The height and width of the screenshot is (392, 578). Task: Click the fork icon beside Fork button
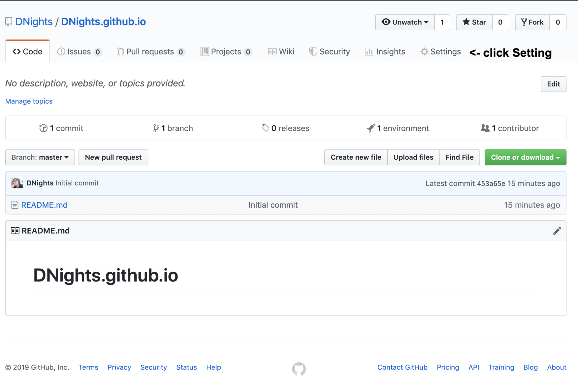524,22
